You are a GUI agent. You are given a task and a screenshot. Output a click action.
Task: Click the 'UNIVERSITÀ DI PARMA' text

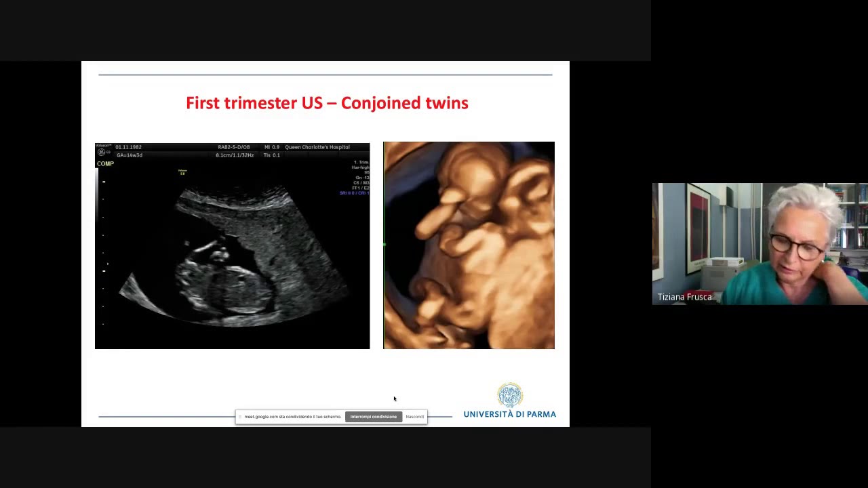pos(510,414)
